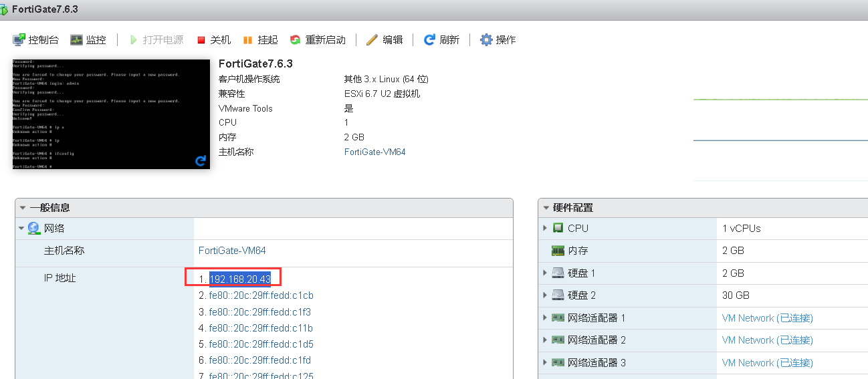868x379 pixels.
Task: Click IPv6 address fe80::20c:29ff:fedd:c1f3
Action: tap(259, 312)
